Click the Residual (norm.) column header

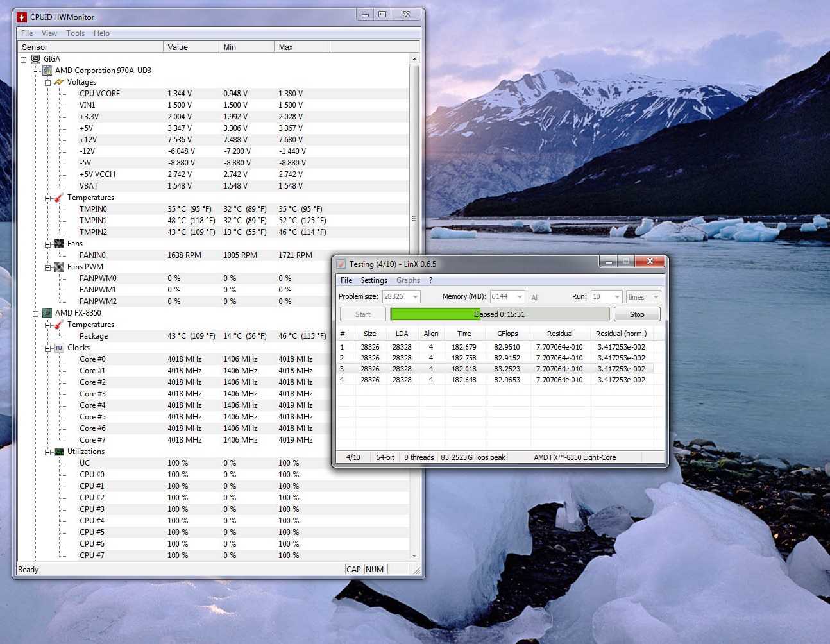point(621,334)
